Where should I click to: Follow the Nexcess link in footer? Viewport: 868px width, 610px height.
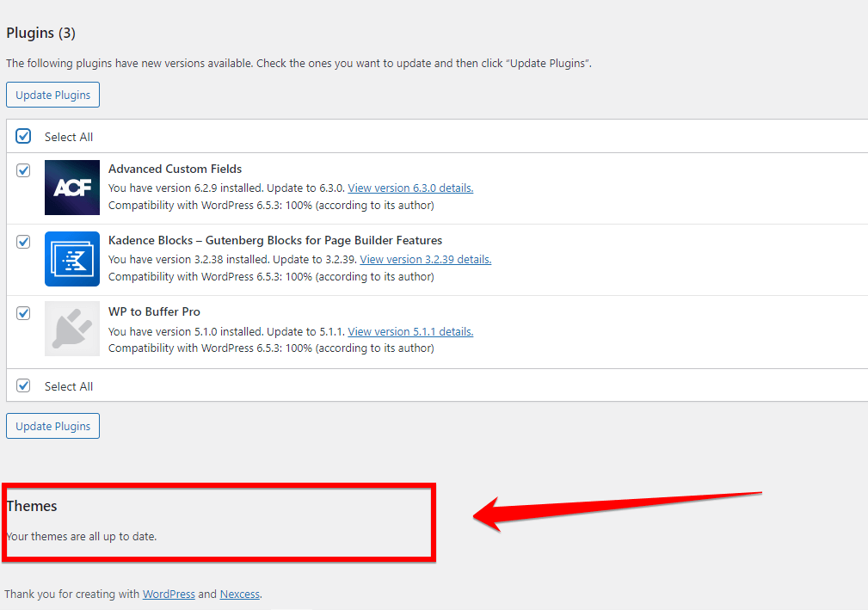click(x=240, y=594)
